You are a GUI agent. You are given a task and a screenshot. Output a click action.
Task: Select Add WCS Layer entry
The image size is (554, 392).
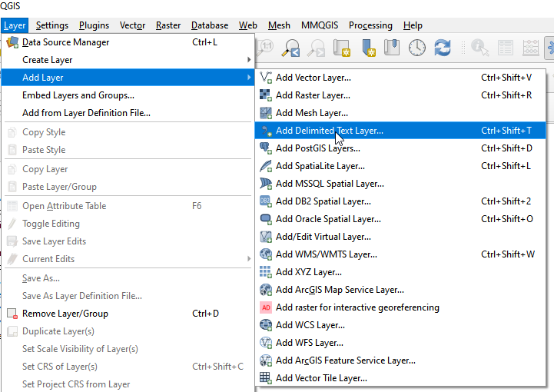[x=400, y=325]
